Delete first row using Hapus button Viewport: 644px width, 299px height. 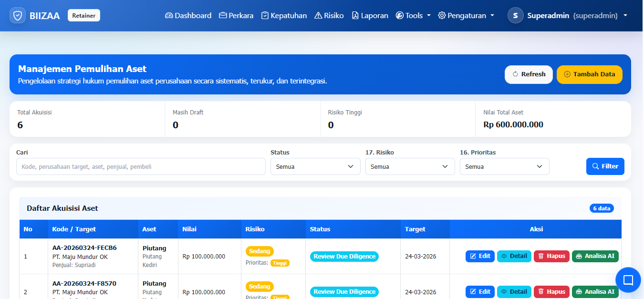coord(551,256)
